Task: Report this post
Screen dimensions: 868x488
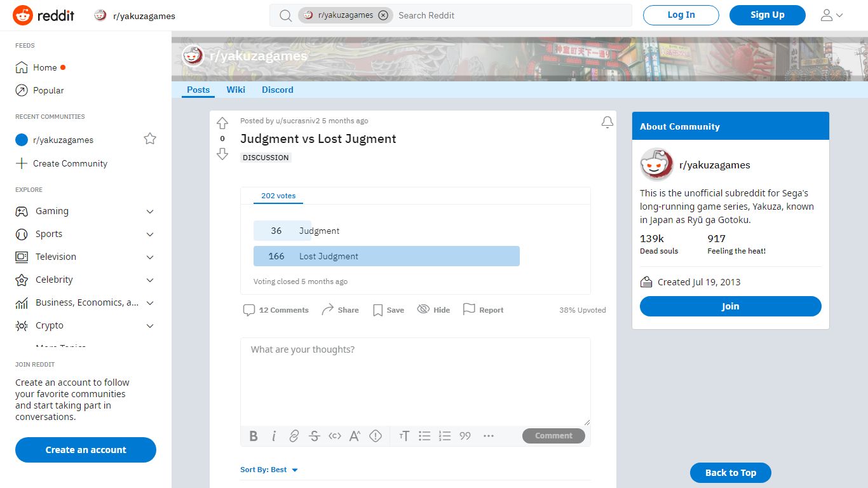Action: 483,310
